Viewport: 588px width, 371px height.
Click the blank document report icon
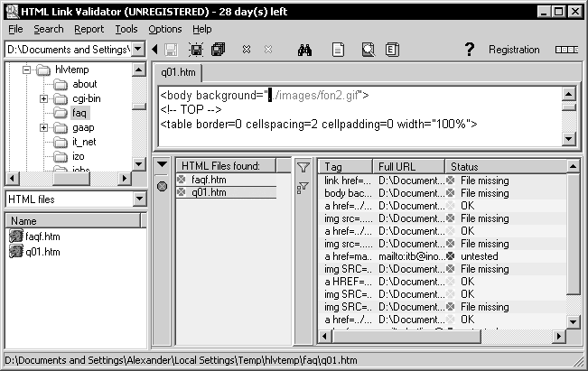(338, 50)
